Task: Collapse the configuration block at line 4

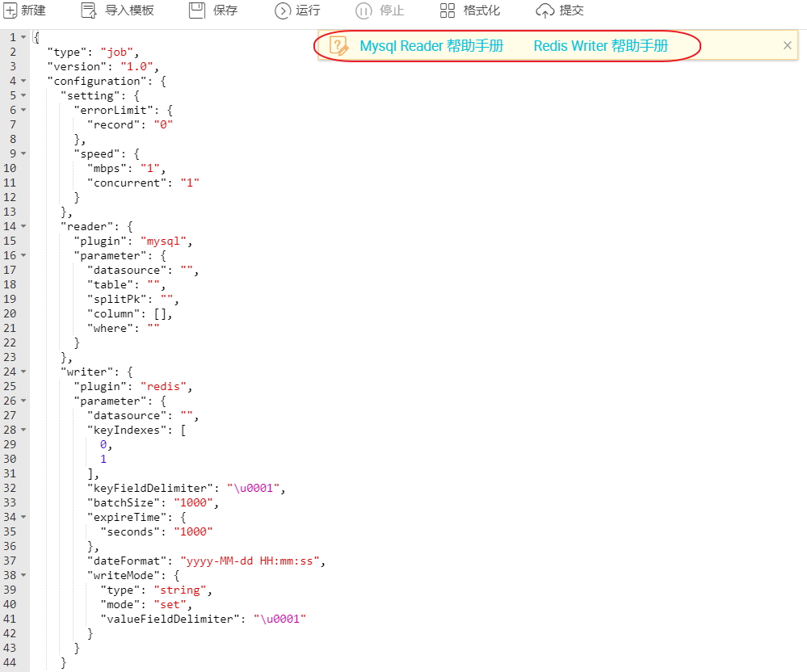Action: tap(23, 82)
